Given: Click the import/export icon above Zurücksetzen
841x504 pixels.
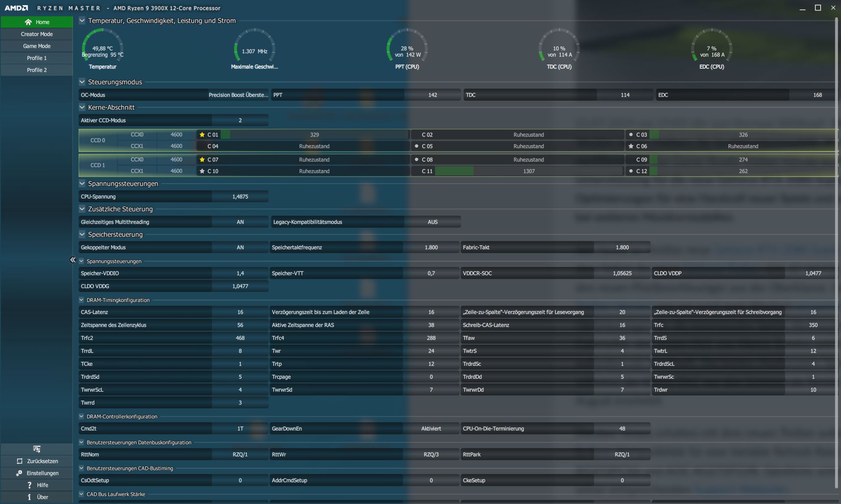Looking at the screenshot, I should [37, 449].
